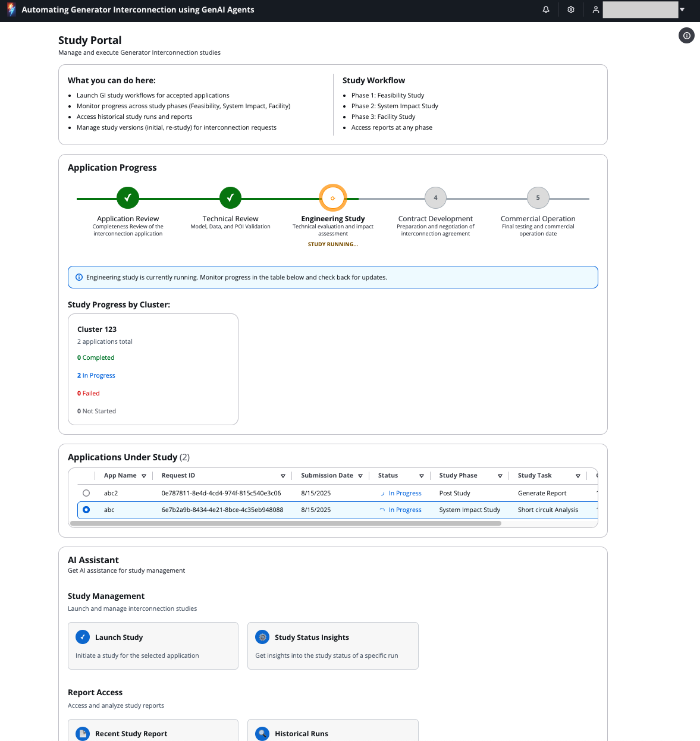Click the Recent Study Report document icon

click(x=83, y=733)
